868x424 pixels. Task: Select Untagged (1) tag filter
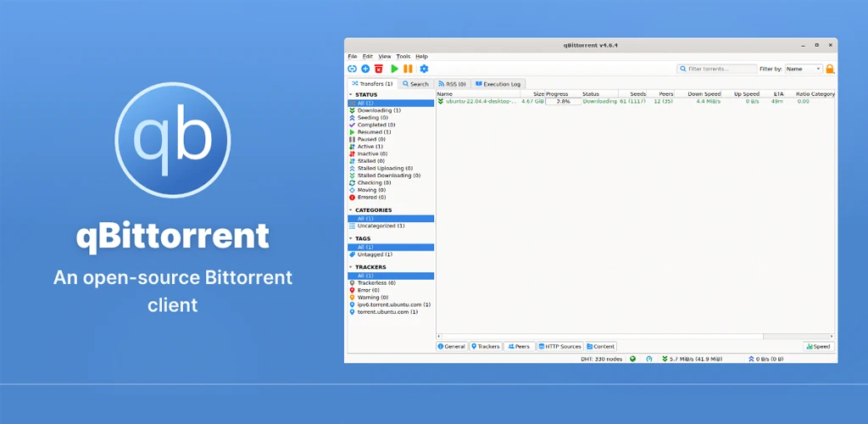pyautogui.click(x=391, y=254)
